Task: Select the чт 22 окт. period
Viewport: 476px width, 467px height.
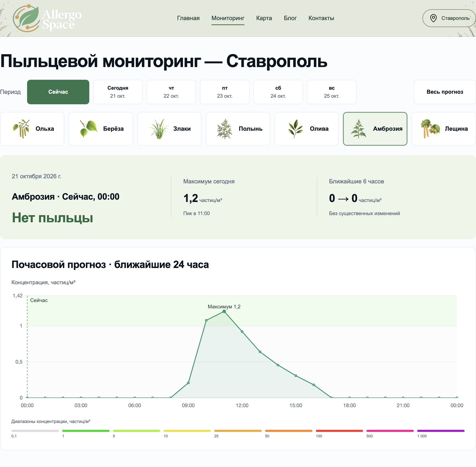Action: pos(171,92)
